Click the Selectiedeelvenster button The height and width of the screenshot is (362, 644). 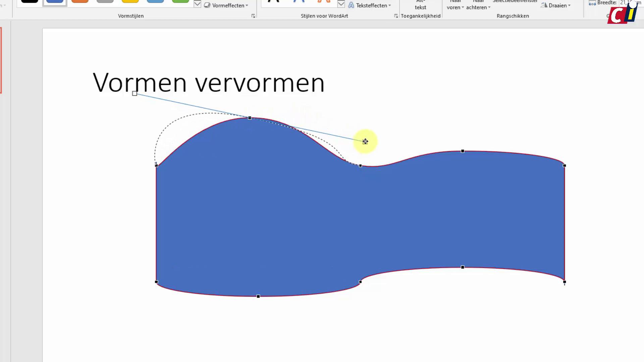click(x=515, y=1)
